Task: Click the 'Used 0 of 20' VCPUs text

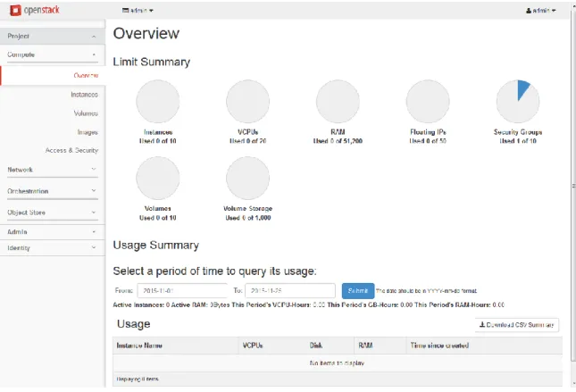Action: click(248, 141)
